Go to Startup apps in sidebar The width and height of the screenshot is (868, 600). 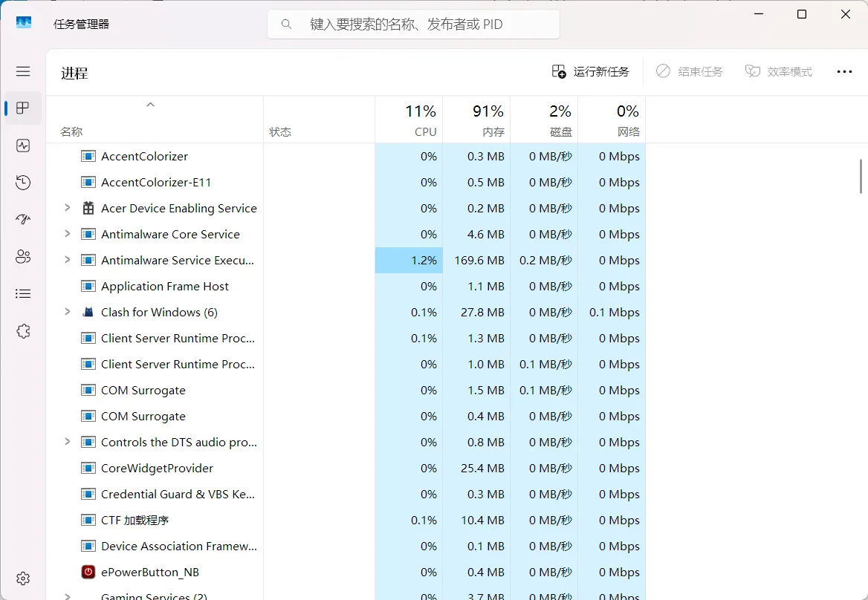coord(23,220)
